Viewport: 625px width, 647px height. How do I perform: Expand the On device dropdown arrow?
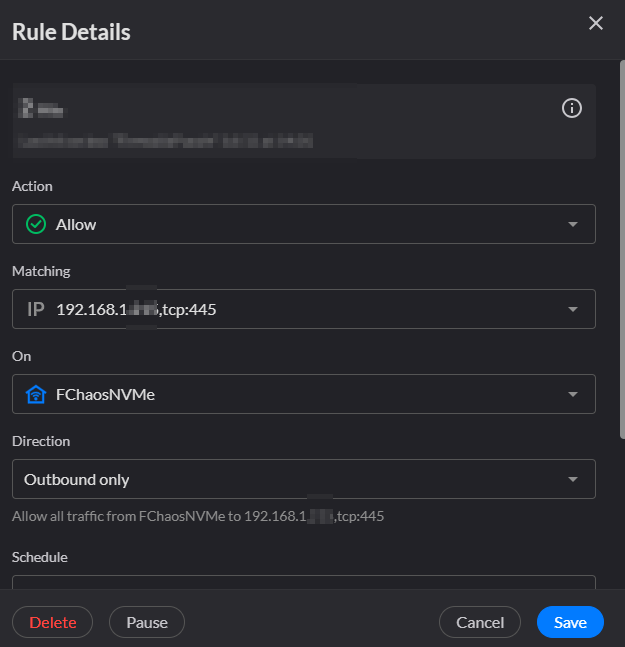573,394
